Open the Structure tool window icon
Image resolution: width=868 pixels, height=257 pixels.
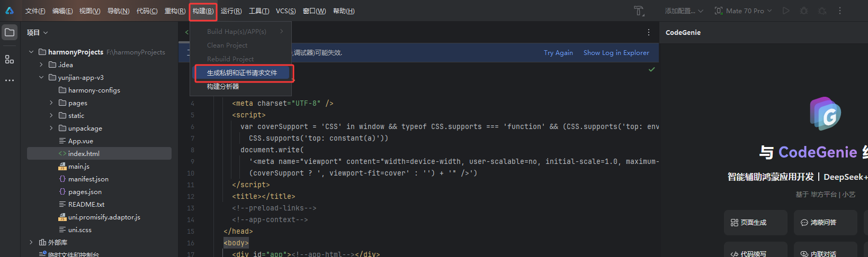10,59
